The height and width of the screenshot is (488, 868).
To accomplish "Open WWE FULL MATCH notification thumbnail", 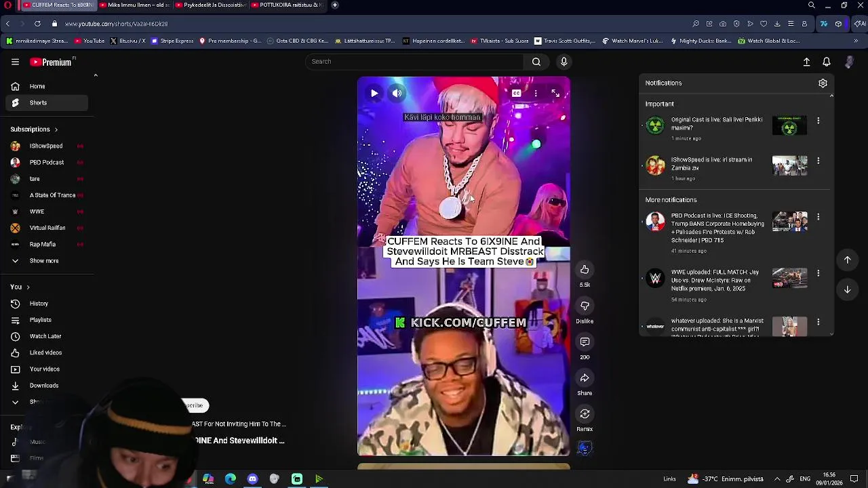I will pos(790,279).
